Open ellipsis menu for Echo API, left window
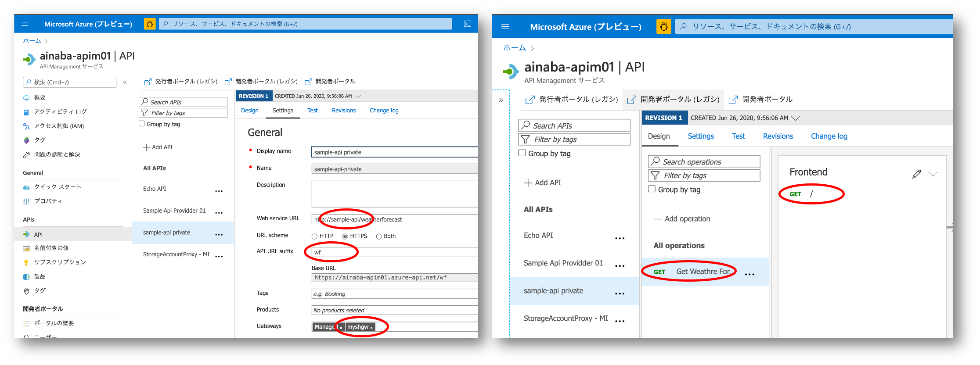The image size is (980, 365). point(219,191)
